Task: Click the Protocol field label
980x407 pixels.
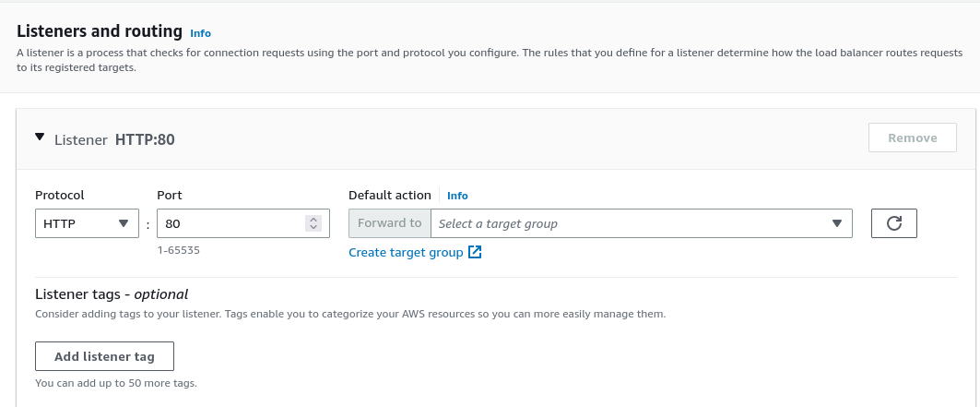Action: coord(59,195)
